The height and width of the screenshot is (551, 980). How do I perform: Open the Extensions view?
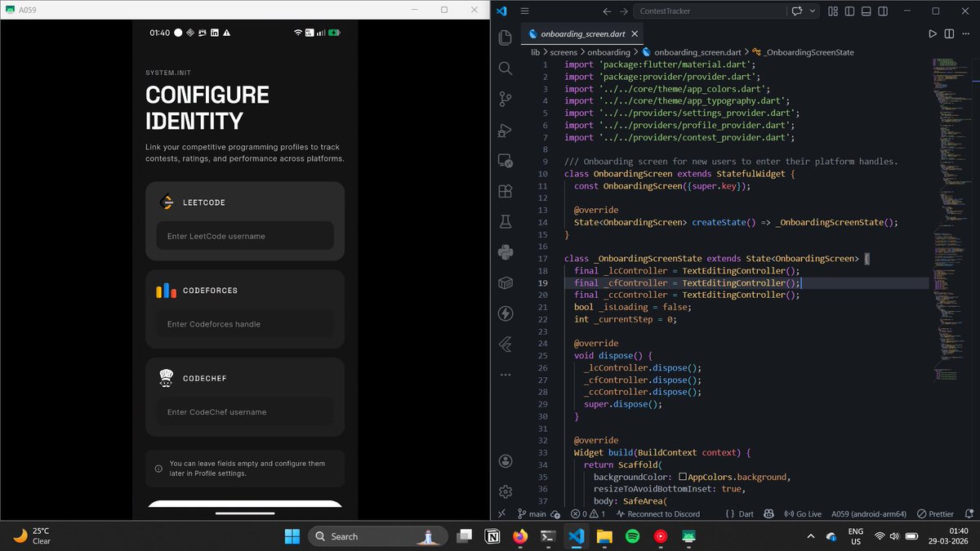(x=505, y=191)
